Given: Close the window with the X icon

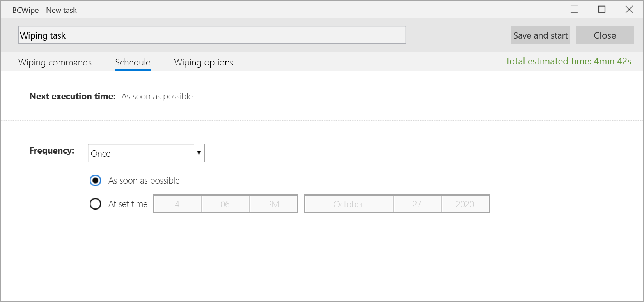Looking at the screenshot, I should 629,10.
